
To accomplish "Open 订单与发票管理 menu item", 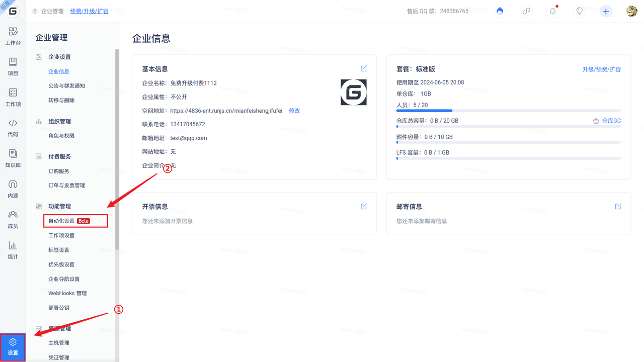I will click(67, 186).
